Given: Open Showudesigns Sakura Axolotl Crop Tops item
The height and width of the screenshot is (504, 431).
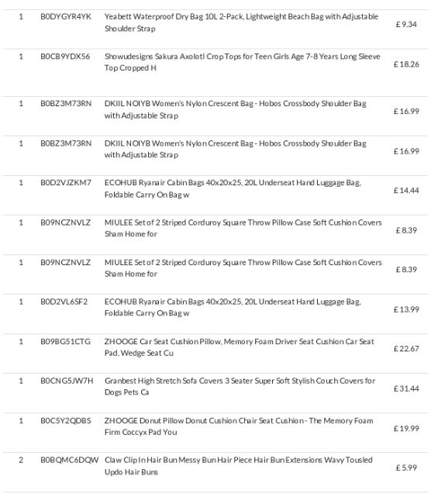Looking at the screenshot, I should click(243, 62).
